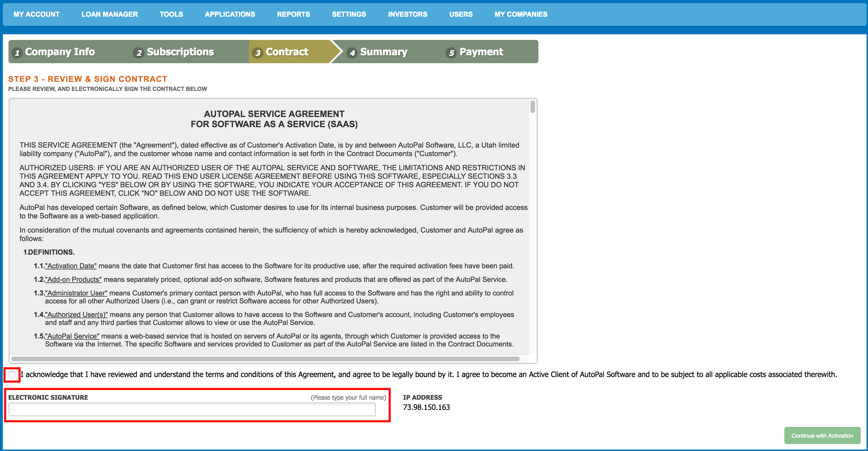Screen dimensions: 868x451
Task: Click the IP ADDRESS label
Action: [x=422, y=397]
